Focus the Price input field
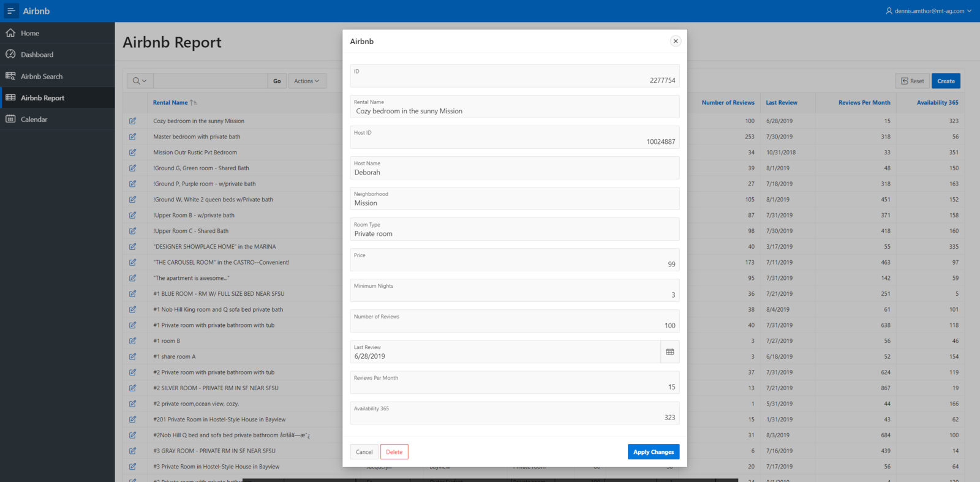 pyautogui.click(x=514, y=264)
